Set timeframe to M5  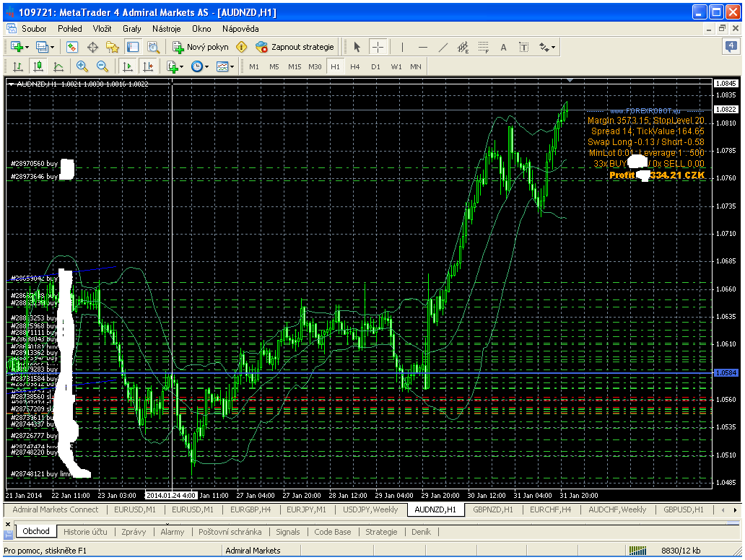[274, 66]
